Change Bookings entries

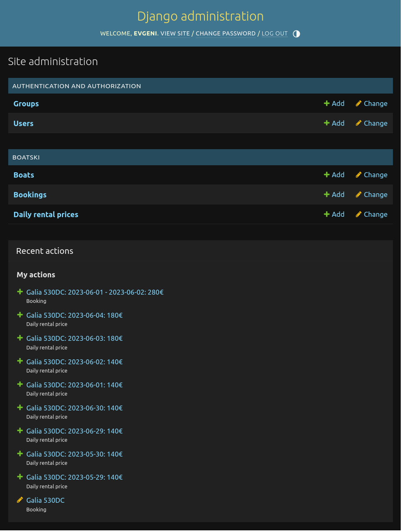[x=371, y=195]
